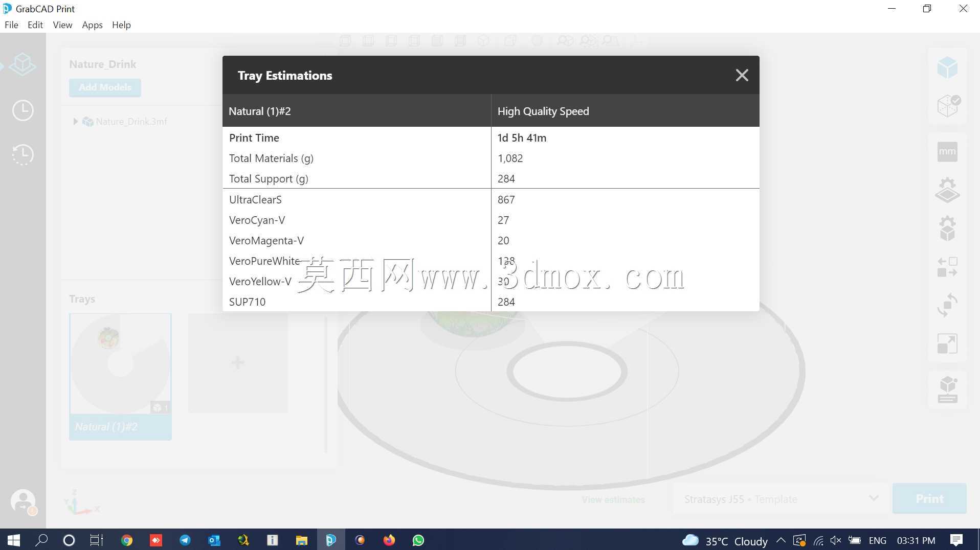Switch to GrabCAD Print taskbar icon
Screen dimensions: 980x550
(330, 540)
